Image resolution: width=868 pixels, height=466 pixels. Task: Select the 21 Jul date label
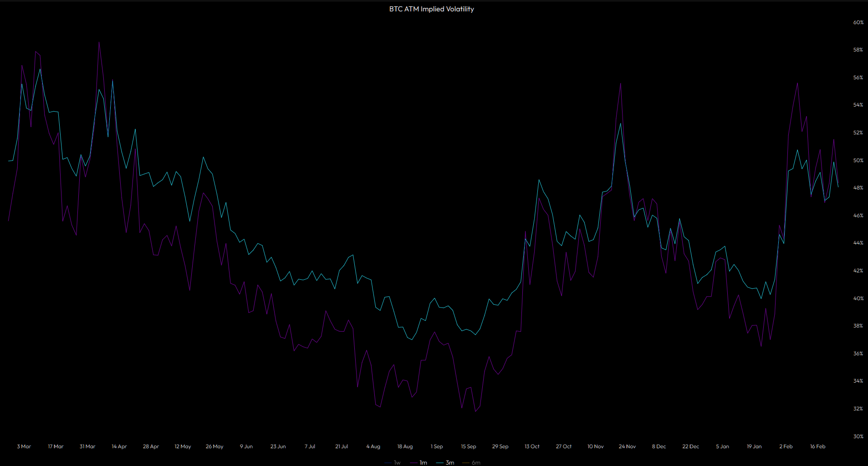pyautogui.click(x=342, y=446)
